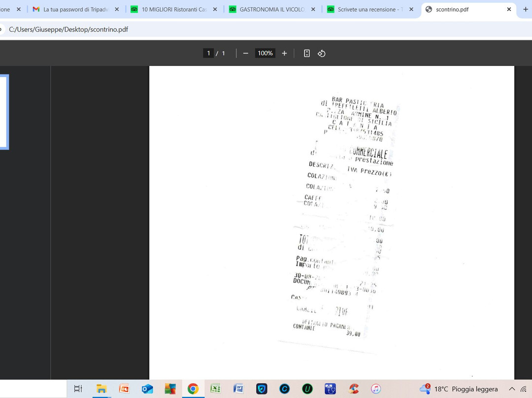Open iTunes from the taskbar

pos(375,389)
